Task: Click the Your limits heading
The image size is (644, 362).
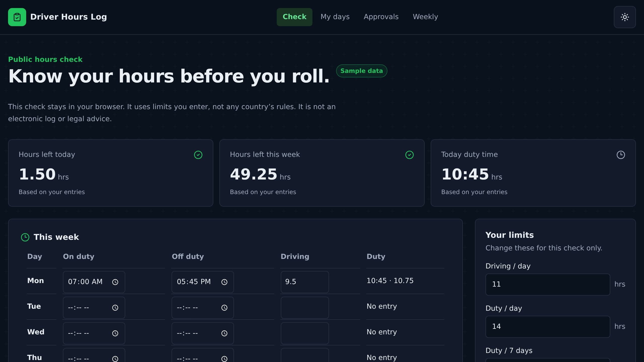Action: [x=510, y=235]
